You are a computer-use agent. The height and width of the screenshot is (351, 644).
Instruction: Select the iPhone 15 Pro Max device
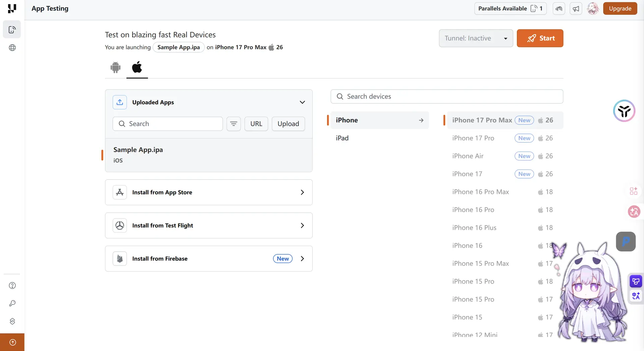coord(505,263)
